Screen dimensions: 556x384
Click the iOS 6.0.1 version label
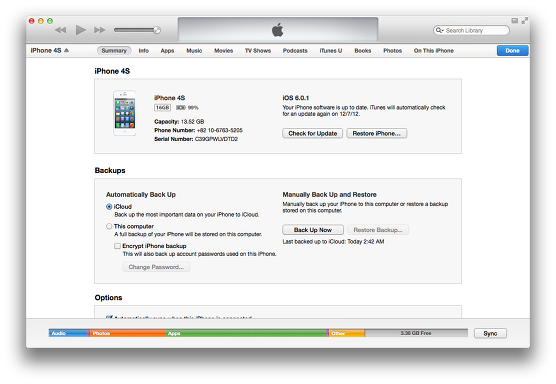(296, 98)
